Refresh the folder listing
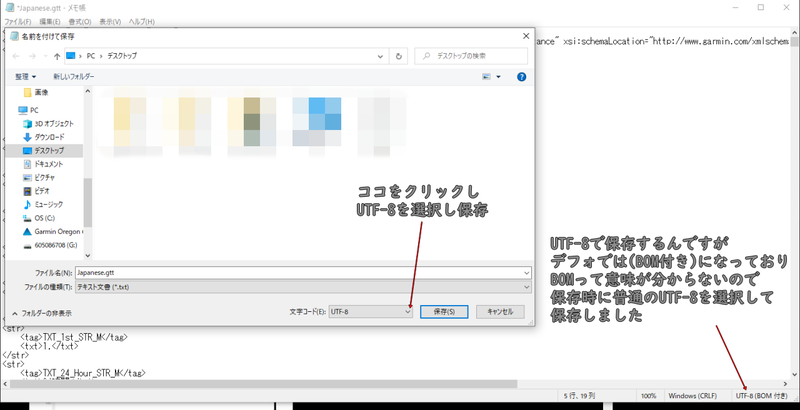Viewport: 800px width, 410px height. 398,56
